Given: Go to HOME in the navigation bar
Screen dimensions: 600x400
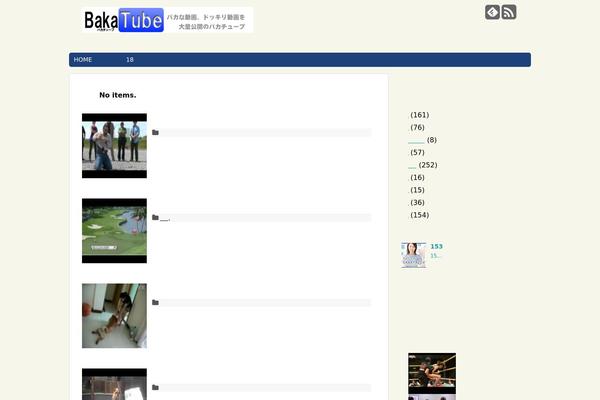Looking at the screenshot, I should pos(83,60).
